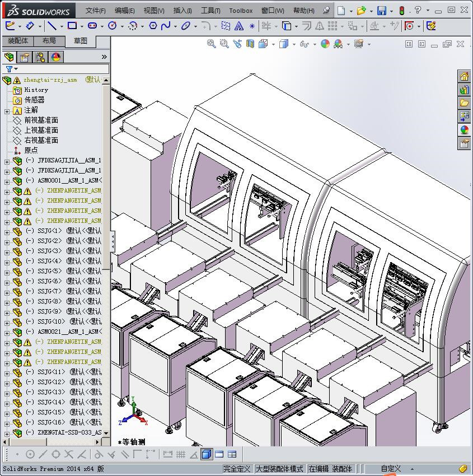Click the Save icon in top toolbar
Image resolution: width=473 pixels, height=476 pixels.
[x=381, y=11]
